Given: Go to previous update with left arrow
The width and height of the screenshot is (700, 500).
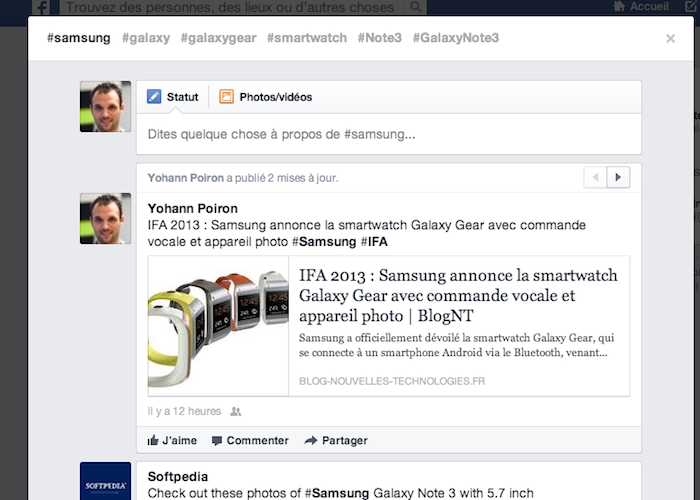Looking at the screenshot, I should [596, 178].
